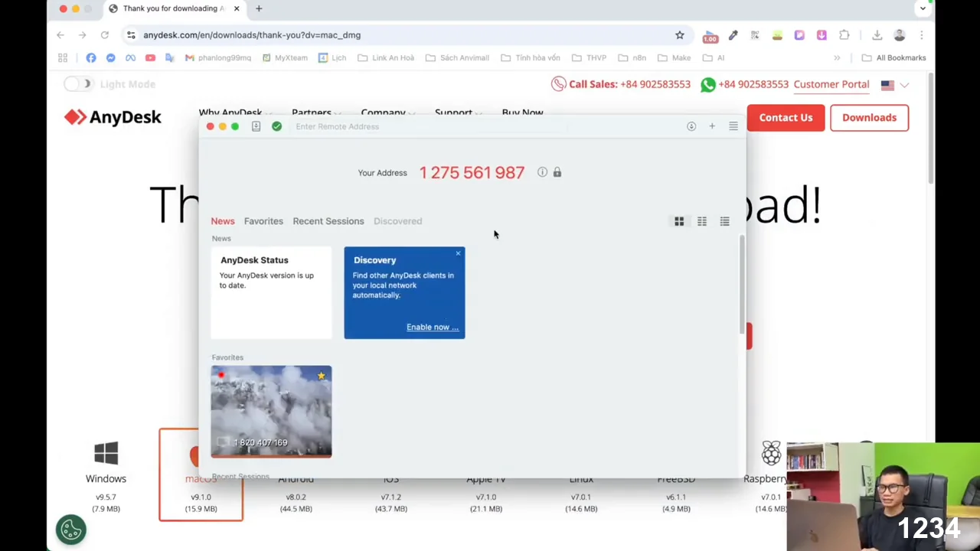Image resolution: width=980 pixels, height=551 pixels.
Task: Close the Discovery card
Action: coord(459,253)
